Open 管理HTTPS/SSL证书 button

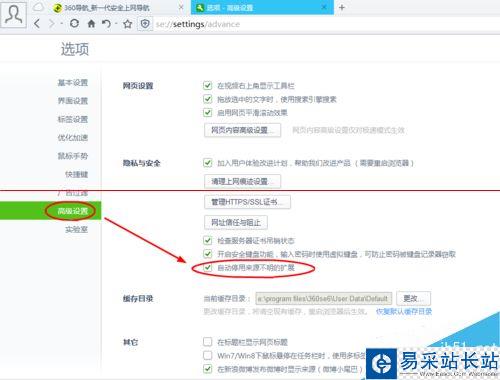click(247, 202)
